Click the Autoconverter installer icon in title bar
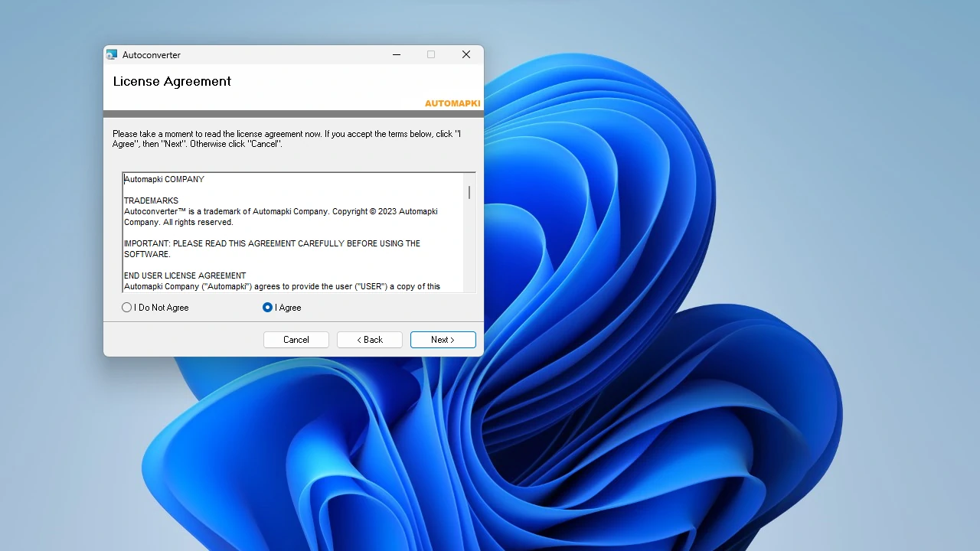Image resolution: width=980 pixels, height=551 pixels. pyautogui.click(x=112, y=55)
